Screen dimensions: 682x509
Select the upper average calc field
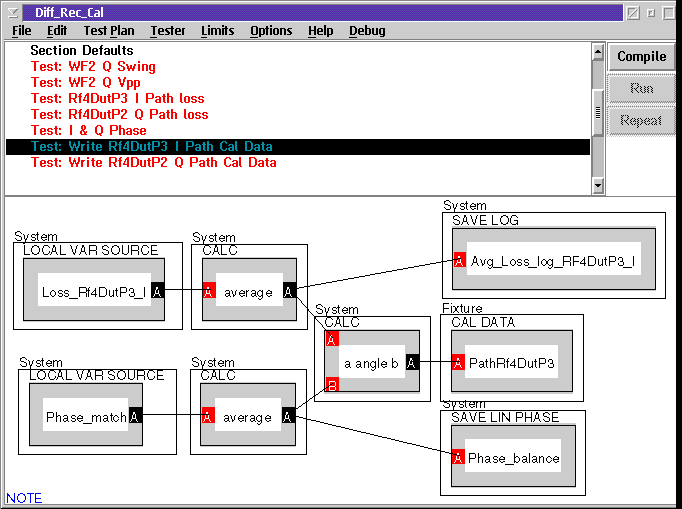click(249, 290)
